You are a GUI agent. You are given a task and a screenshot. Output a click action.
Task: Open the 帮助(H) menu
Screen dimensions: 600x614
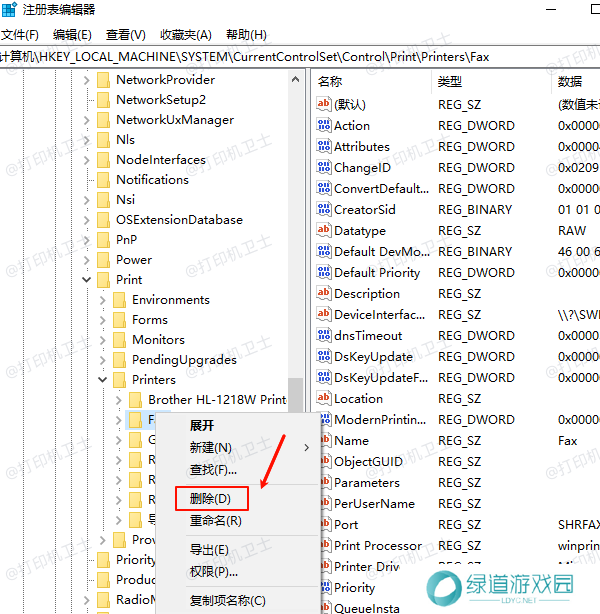tap(246, 35)
